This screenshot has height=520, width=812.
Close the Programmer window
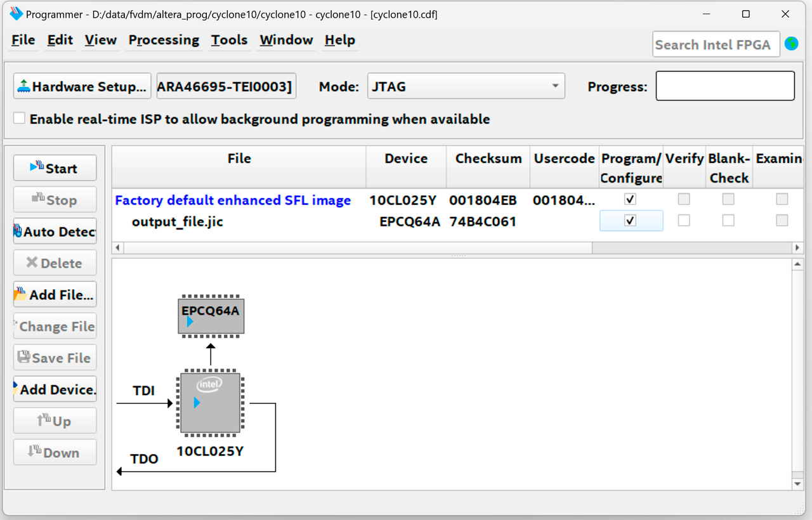coord(785,14)
